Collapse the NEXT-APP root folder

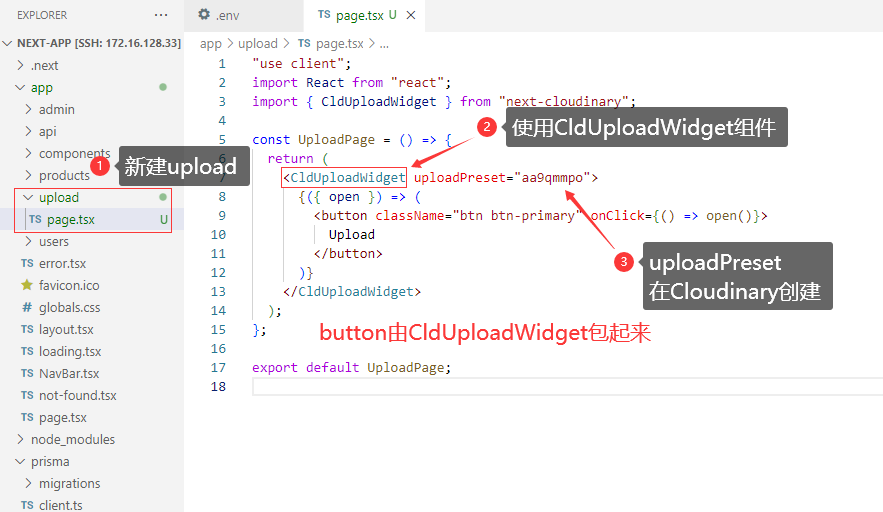pos(7,43)
